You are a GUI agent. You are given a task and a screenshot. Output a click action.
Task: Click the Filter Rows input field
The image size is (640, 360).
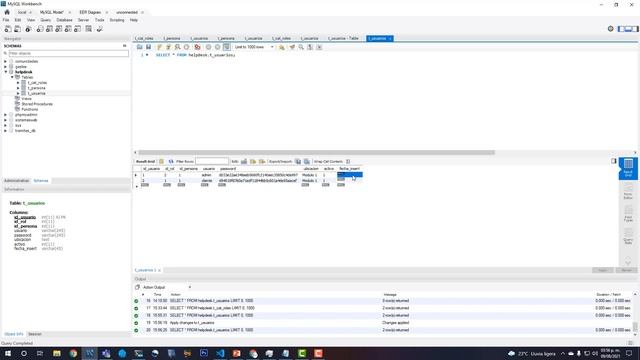coord(212,162)
